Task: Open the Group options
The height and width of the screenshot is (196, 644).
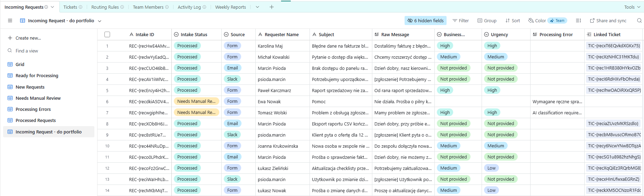Action: [x=487, y=21]
